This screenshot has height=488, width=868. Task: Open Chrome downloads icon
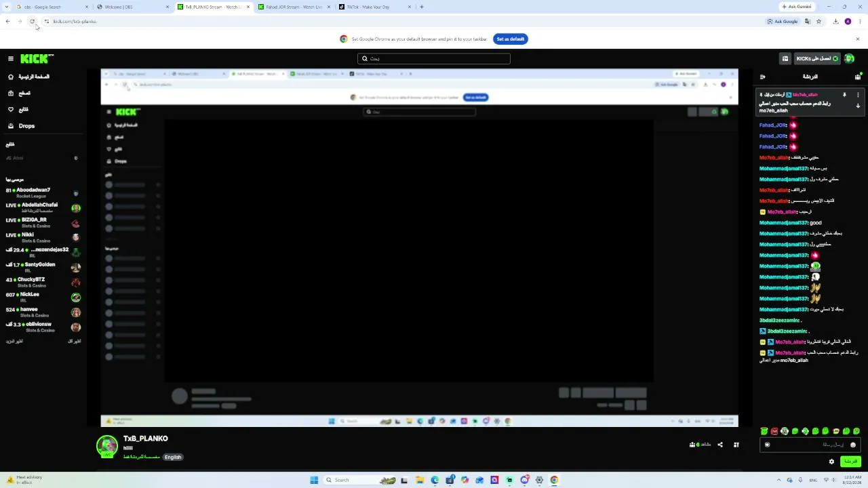point(835,21)
